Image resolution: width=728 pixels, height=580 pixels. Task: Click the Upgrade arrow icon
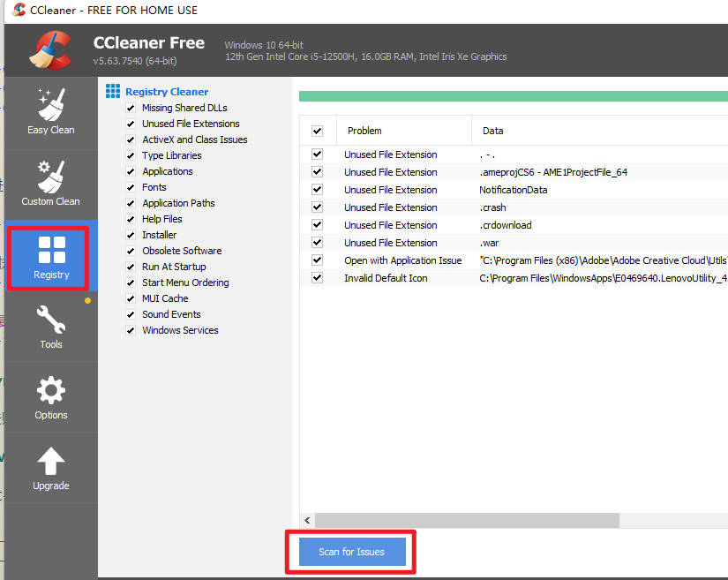click(x=51, y=461)
